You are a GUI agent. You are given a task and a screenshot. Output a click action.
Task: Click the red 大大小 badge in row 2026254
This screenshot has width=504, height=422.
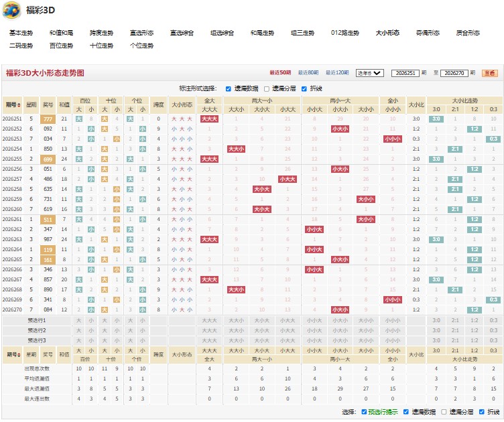coord(236,149)
